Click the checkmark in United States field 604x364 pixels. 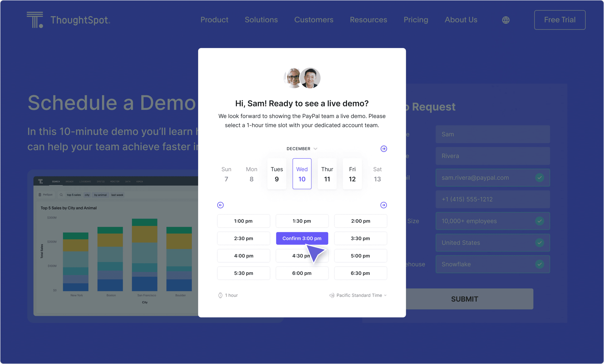539,243
